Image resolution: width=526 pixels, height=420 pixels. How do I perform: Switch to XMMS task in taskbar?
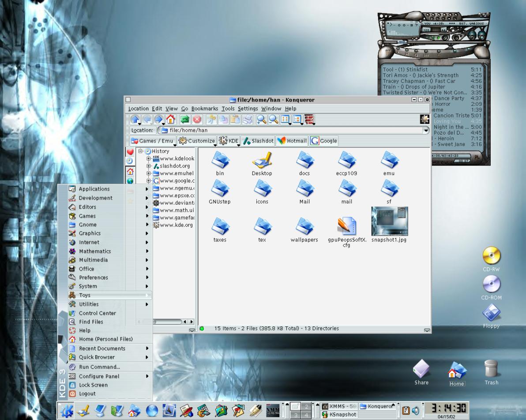(x=339, y=406)
